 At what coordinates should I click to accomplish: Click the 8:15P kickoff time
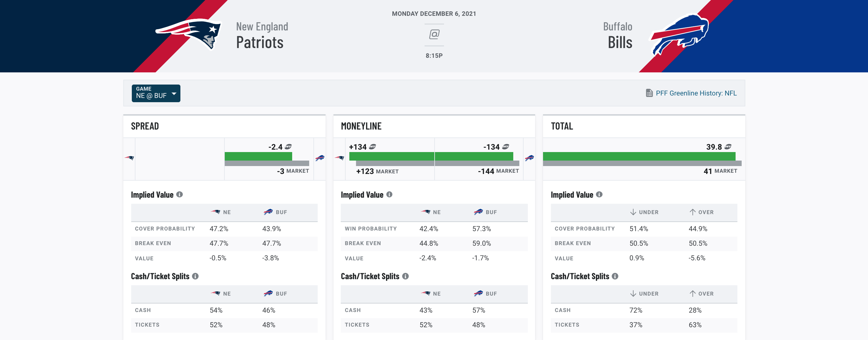(434, 56)
